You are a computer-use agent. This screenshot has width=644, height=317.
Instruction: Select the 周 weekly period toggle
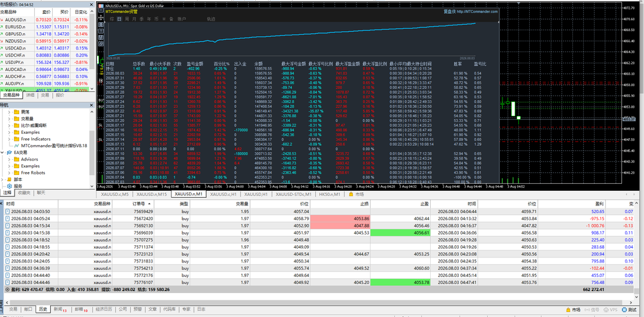pos(127,19)
